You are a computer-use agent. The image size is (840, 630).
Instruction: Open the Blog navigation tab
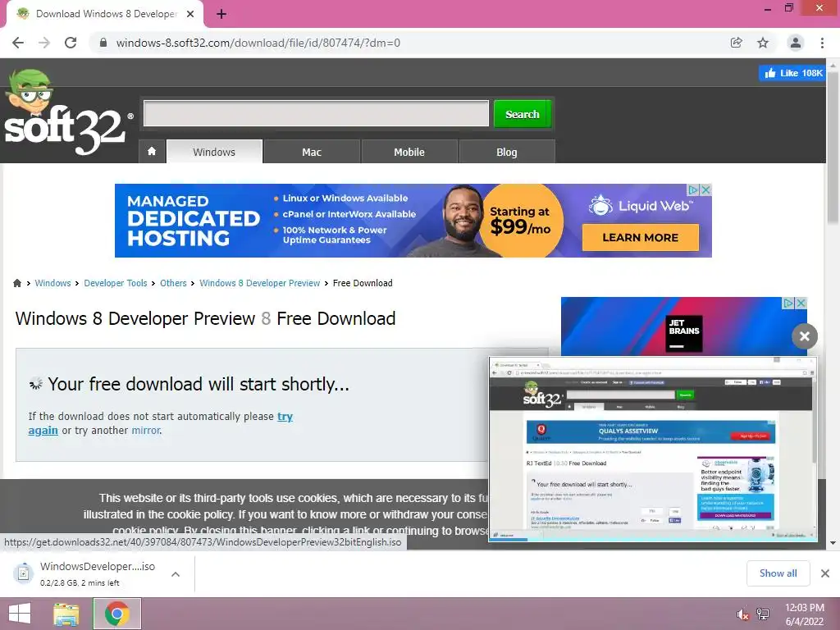[x=507, y=152]
